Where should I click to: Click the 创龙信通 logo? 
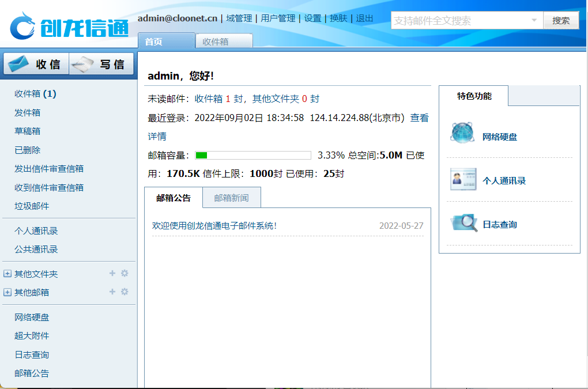coord(69,25)
